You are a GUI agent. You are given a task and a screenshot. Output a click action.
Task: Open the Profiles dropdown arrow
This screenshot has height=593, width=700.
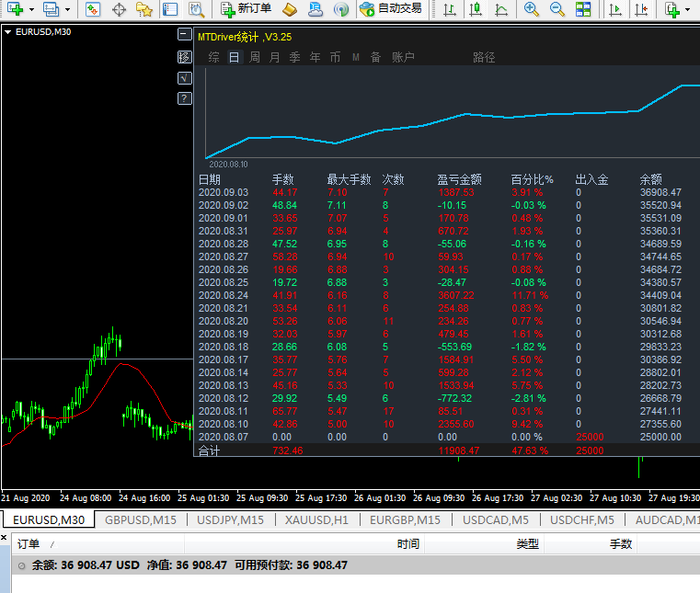(67, 9)
